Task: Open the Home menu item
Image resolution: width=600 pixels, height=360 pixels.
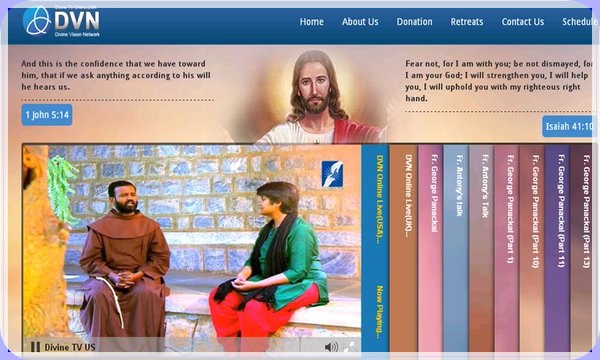Action: tap(311, 22)
